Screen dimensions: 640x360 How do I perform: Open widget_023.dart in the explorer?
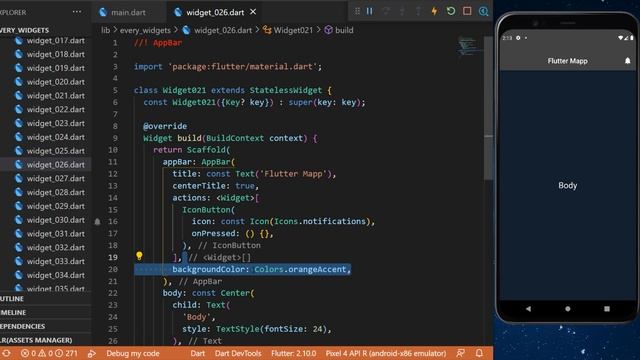coord(56,123)
